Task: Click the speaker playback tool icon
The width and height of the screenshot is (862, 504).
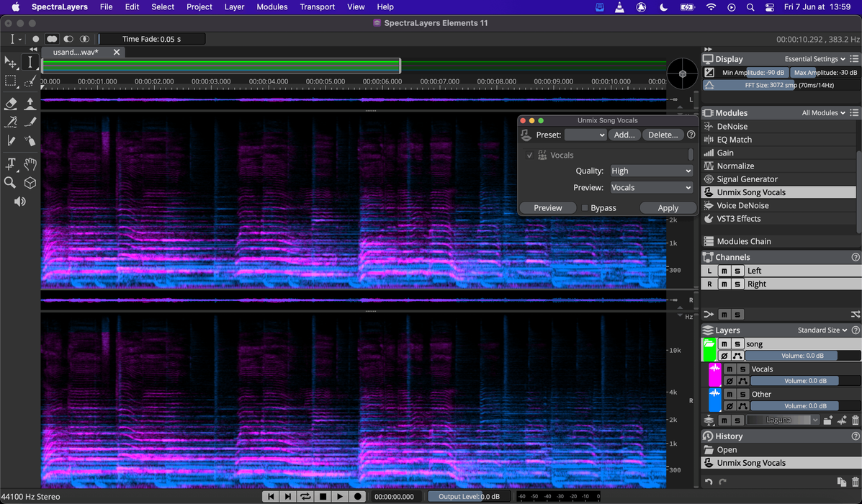Action: 19,202
